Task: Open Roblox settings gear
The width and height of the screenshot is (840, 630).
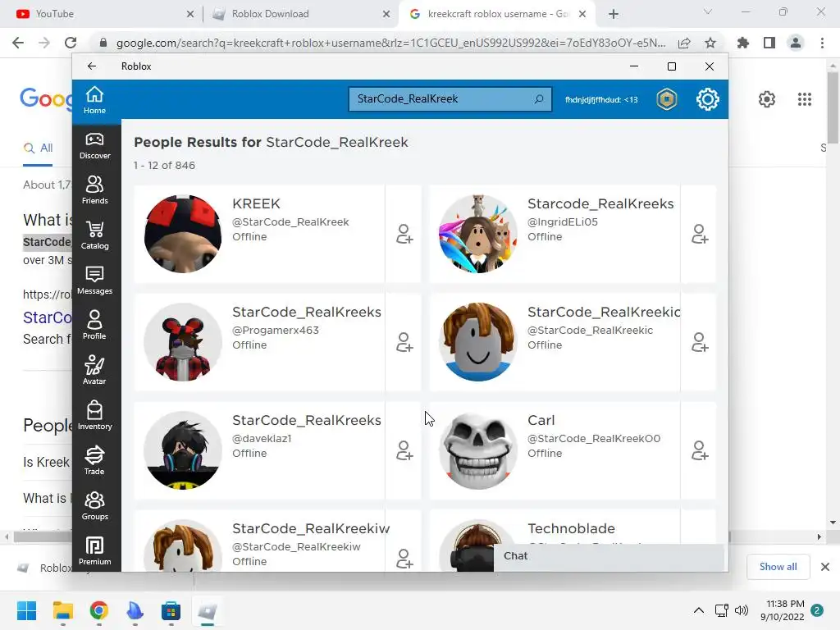Action: [x=707, y=99]
